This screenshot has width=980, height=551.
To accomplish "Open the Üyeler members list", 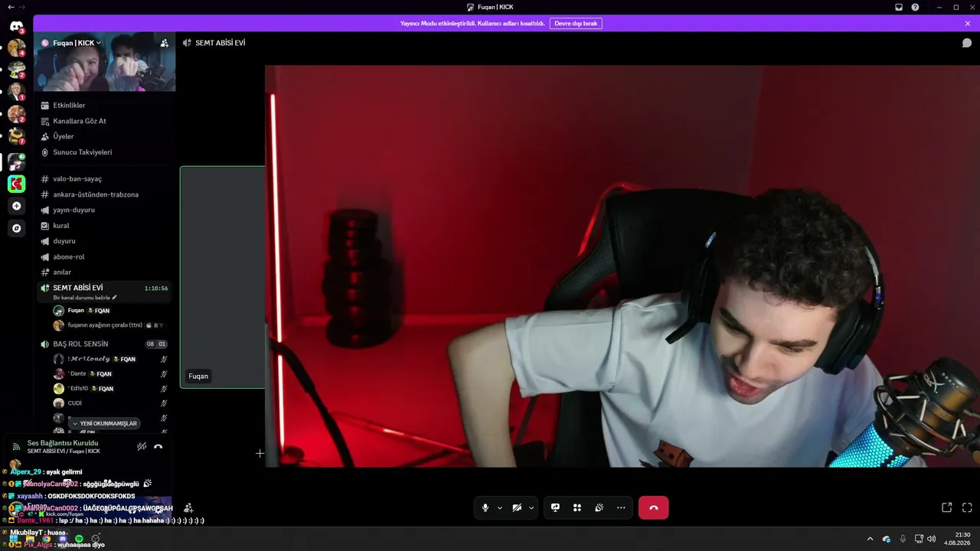I will point(104,136).
